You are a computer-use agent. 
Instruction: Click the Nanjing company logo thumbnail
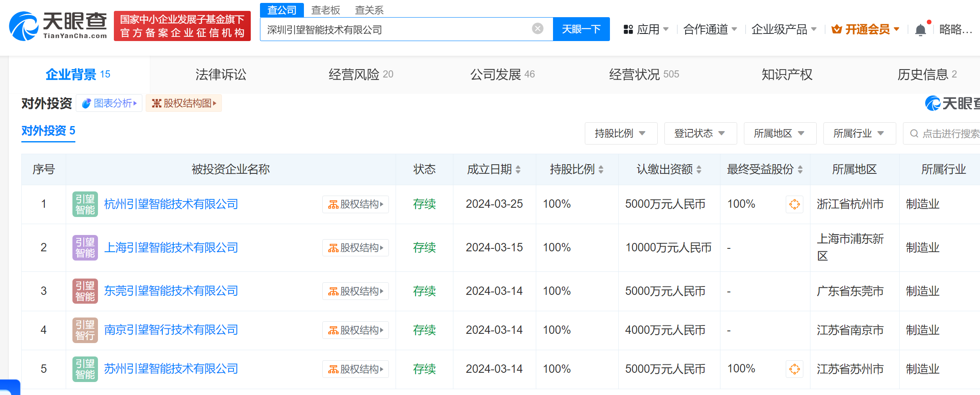coord(85,330)
